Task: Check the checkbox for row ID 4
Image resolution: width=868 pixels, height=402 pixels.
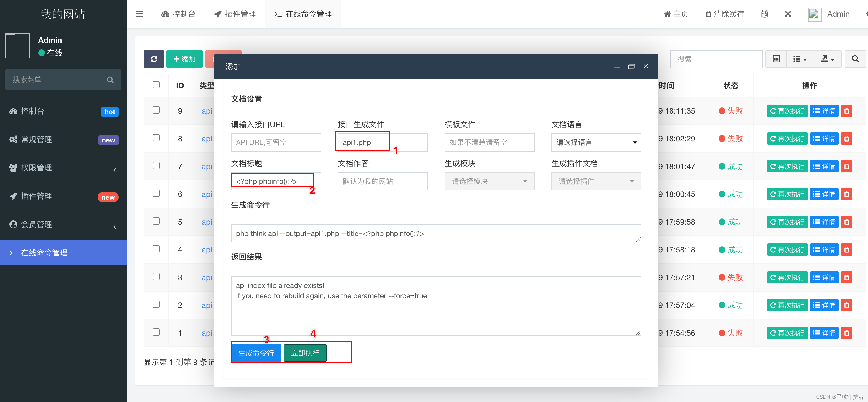Action: click(x=156, y=249)
